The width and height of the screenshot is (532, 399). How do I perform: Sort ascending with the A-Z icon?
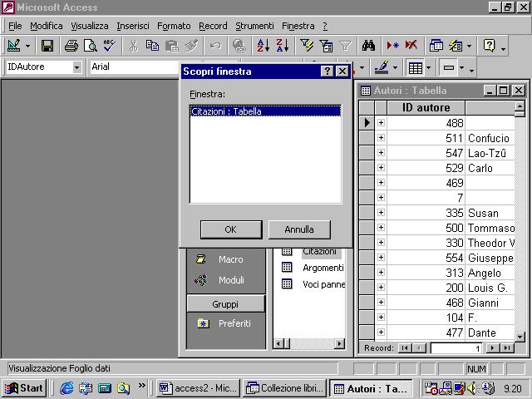(x=263, y=46)
